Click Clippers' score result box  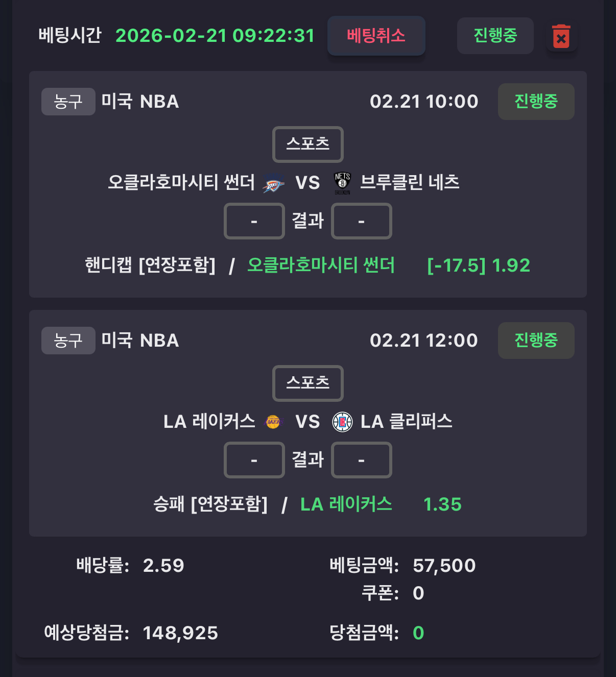[361, 460]
